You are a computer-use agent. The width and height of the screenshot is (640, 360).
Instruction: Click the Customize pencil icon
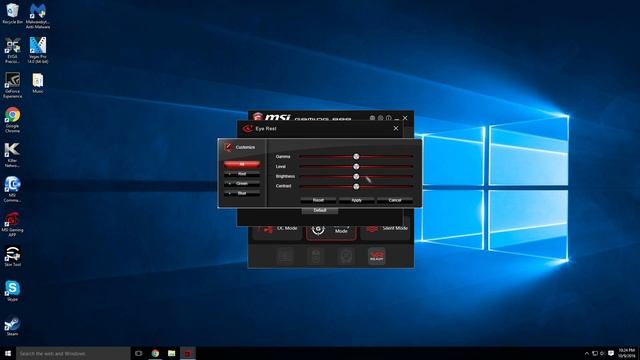click(x=228, y=147)
